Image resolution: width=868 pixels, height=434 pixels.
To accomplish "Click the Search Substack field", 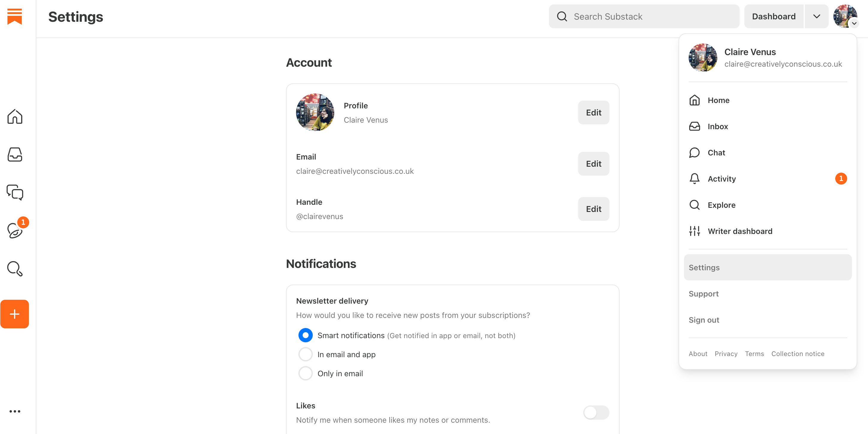I will coord(644,16).
